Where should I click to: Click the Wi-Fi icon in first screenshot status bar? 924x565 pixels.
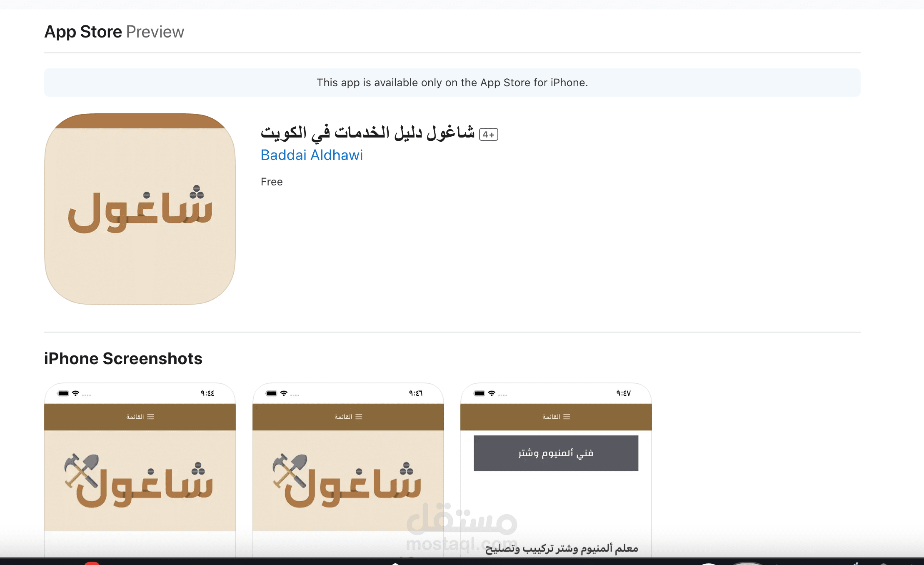coord(75,393)
